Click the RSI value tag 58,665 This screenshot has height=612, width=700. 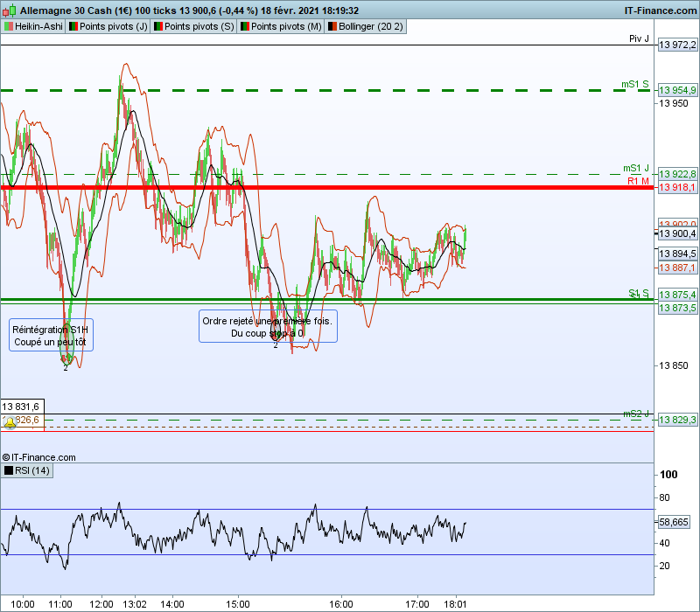click(x=674, y=522)
